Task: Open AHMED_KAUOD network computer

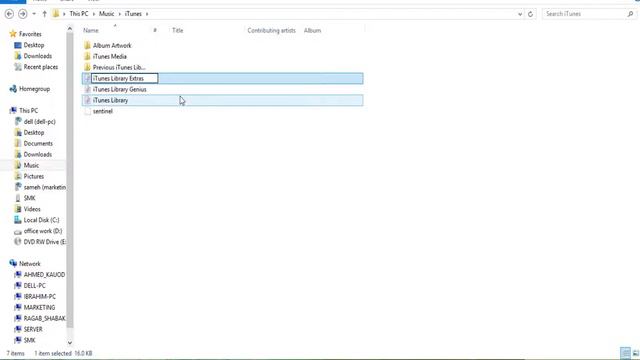Action: point(44,275)
